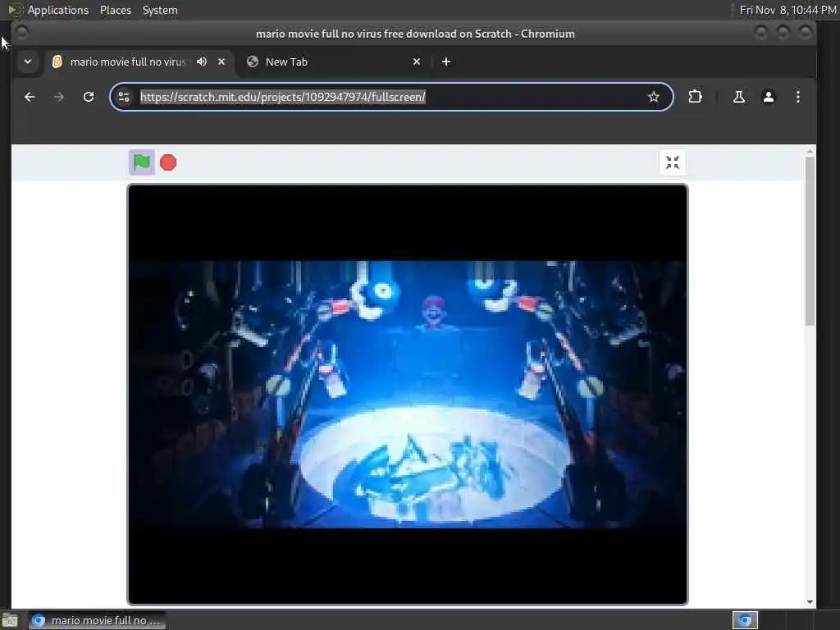Expand the tab search dropdown

[28, 62]
